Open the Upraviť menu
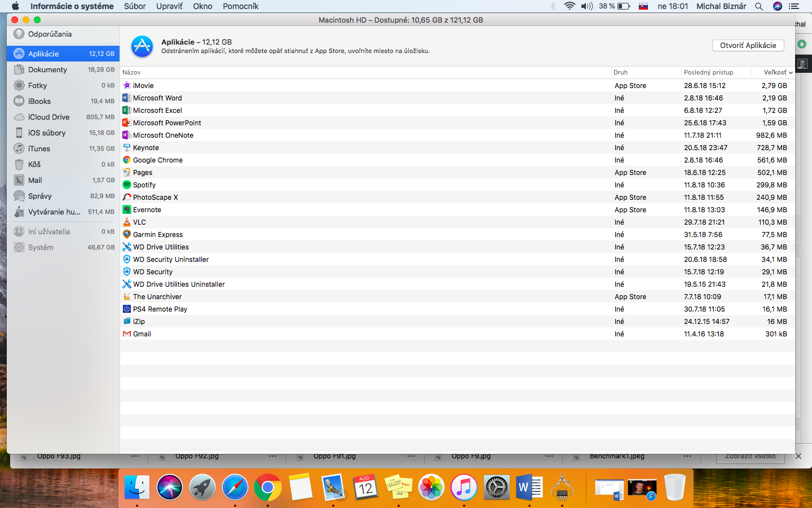The height and width of the screenshot is (508, 812). click(x=169, y=6)
